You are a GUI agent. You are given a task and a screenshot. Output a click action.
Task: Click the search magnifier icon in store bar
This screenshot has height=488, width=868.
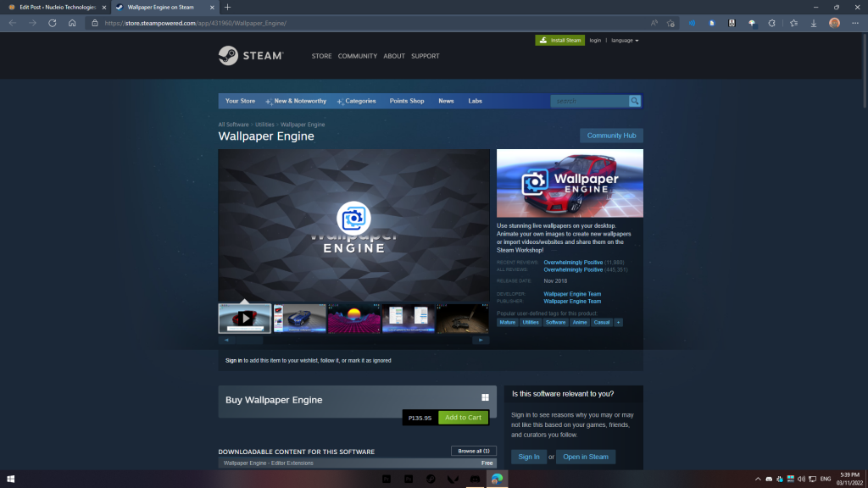[634, 102]
